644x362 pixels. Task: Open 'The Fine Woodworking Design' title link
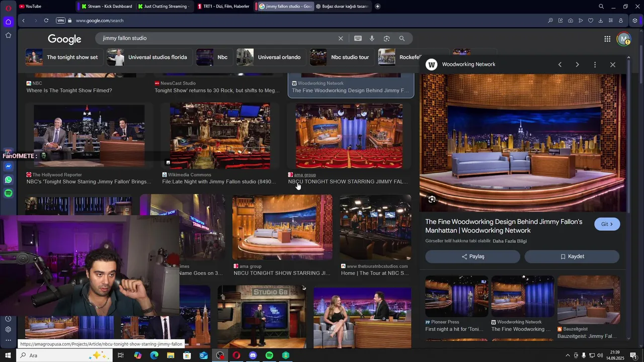click(x=504, y=226)
